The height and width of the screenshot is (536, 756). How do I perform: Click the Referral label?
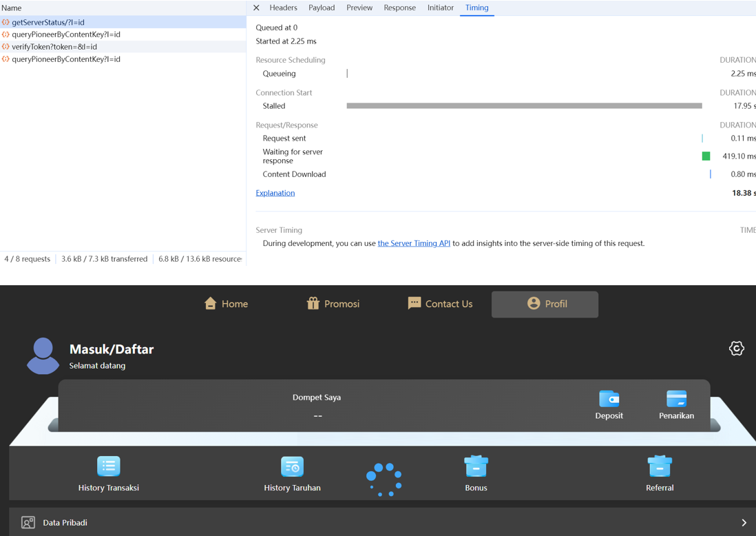point(660,488)
